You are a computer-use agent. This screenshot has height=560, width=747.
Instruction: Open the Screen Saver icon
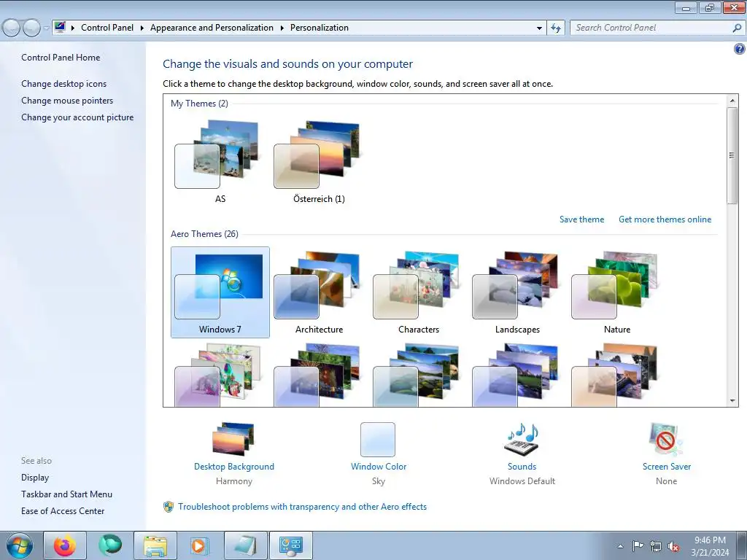665,439
